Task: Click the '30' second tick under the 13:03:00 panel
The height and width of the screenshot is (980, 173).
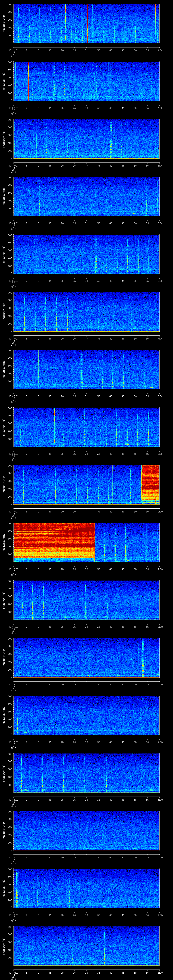Action: [x=87, y=166]
